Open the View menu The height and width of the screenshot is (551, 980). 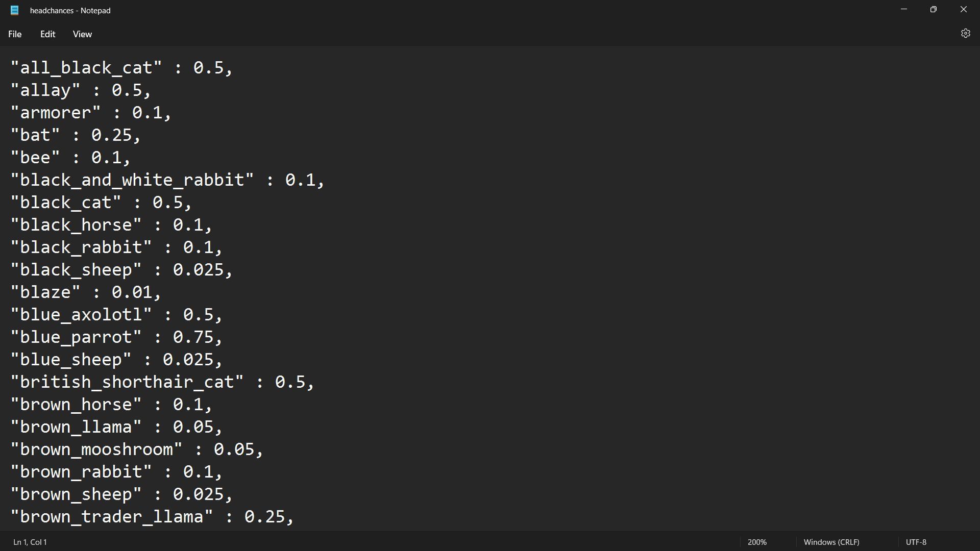pos(82,34)
